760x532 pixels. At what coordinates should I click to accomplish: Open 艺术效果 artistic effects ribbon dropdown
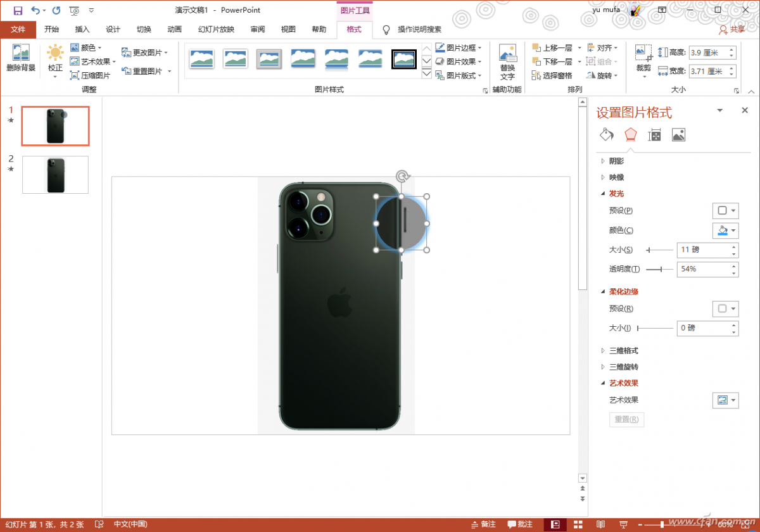coord(93,61)
